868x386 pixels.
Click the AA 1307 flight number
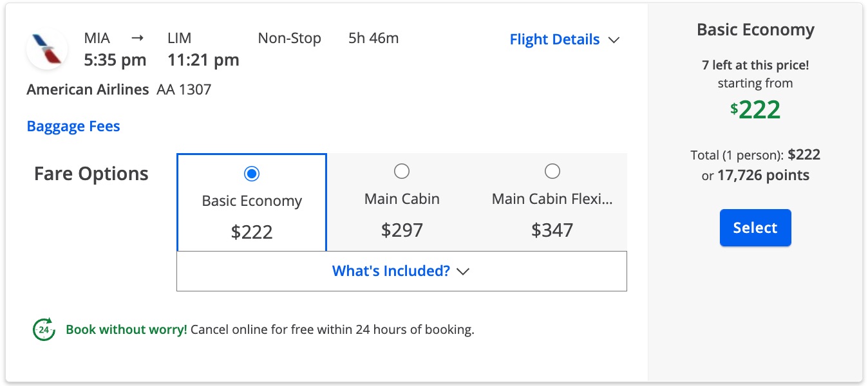click(184, 89)
